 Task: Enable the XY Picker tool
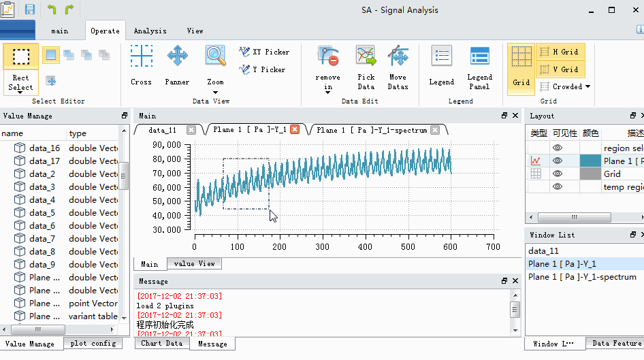(x=265, y=52)
